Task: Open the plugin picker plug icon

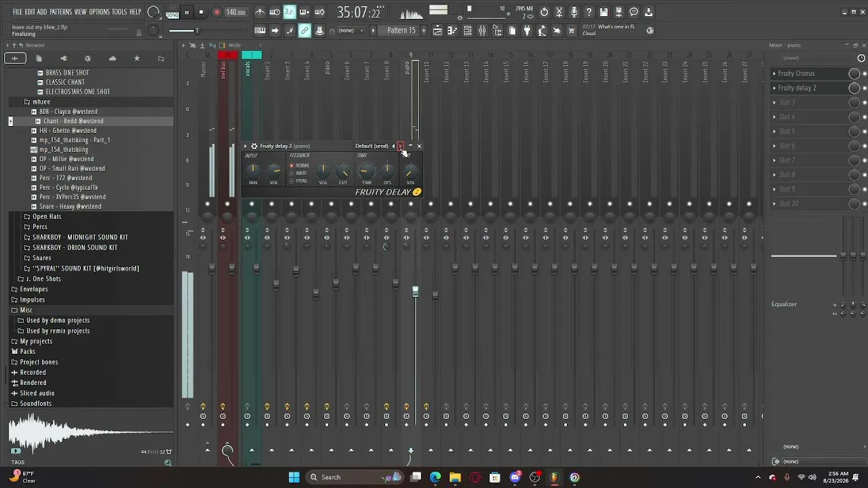Action: (527, 30)
